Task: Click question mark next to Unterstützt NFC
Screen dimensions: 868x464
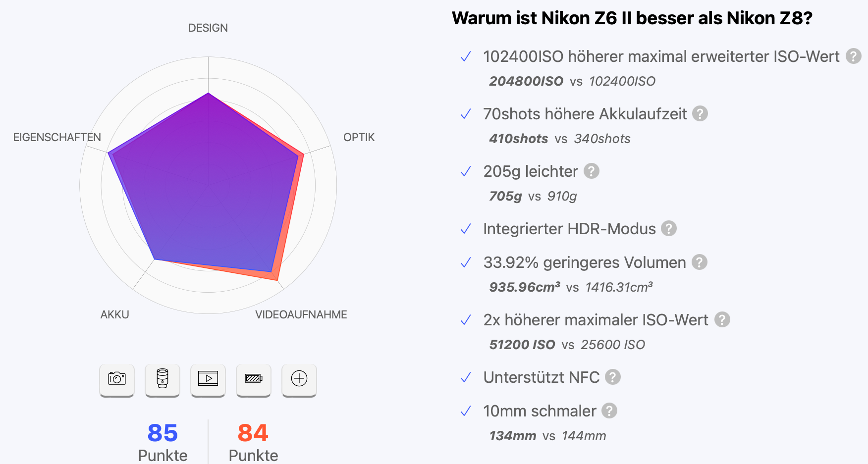Action: (x=613, y=377)
